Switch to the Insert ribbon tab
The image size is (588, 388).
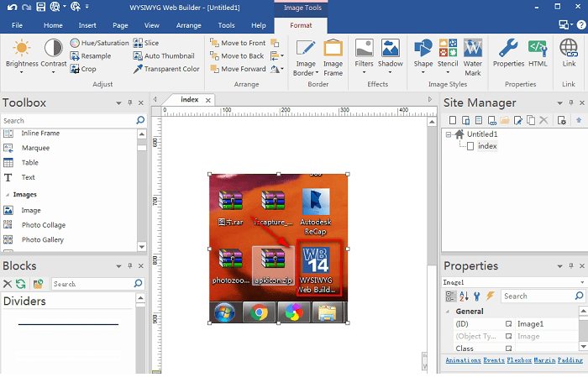87,25
